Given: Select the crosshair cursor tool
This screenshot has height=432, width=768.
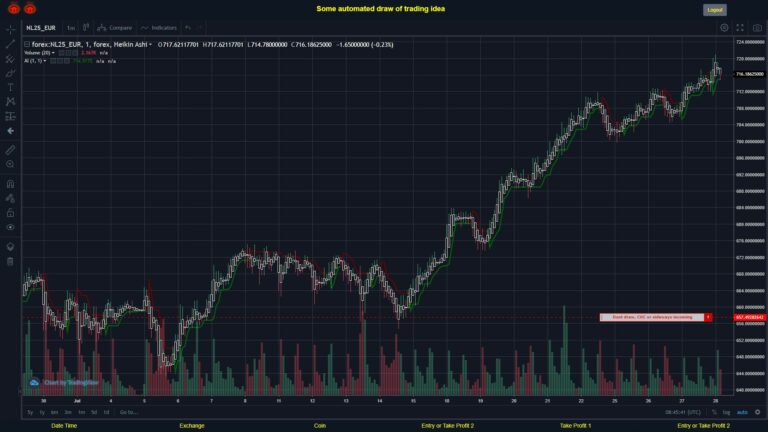Looking at the screenshot, I should click(10, 30).
